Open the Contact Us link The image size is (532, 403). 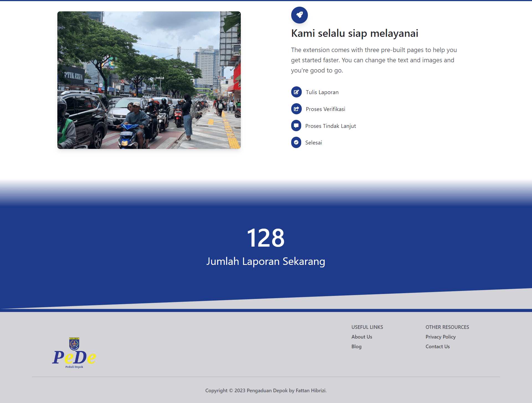click(x=438, y=347)
